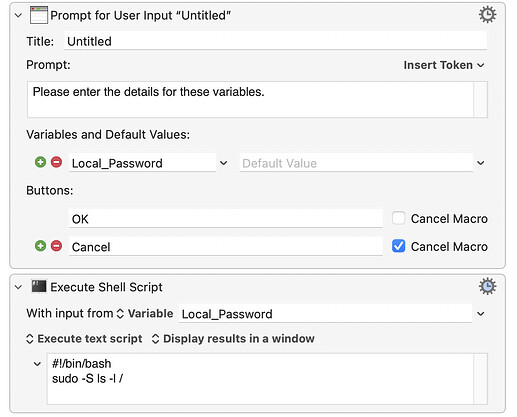Open the Insert Token menu
This screenshot has width=517, height=417.
(x=444, y=65)
